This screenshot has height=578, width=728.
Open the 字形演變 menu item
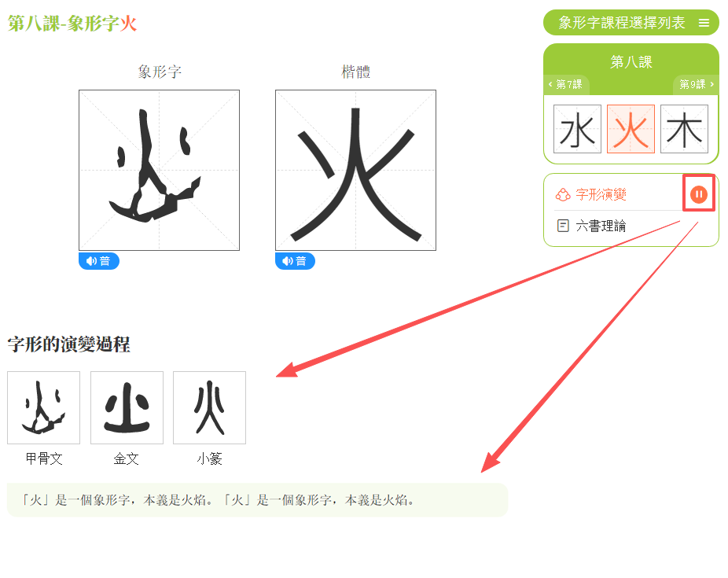point(601,194)
